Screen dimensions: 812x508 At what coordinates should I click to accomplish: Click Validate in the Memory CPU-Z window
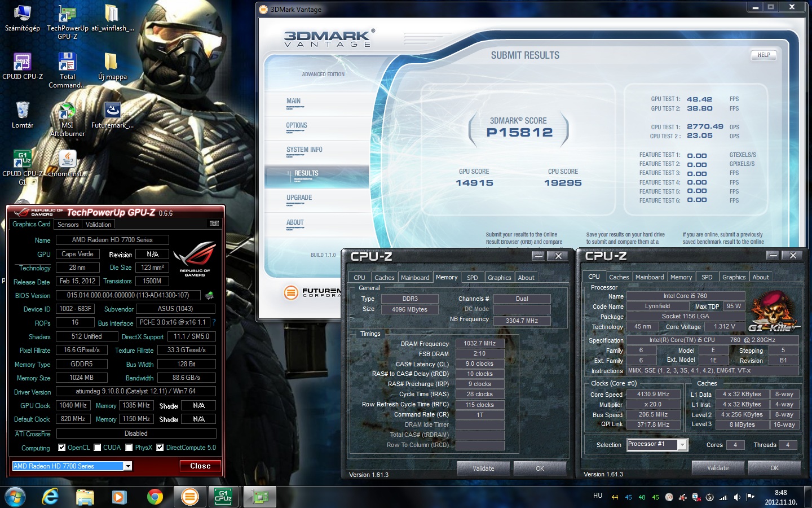483,468
